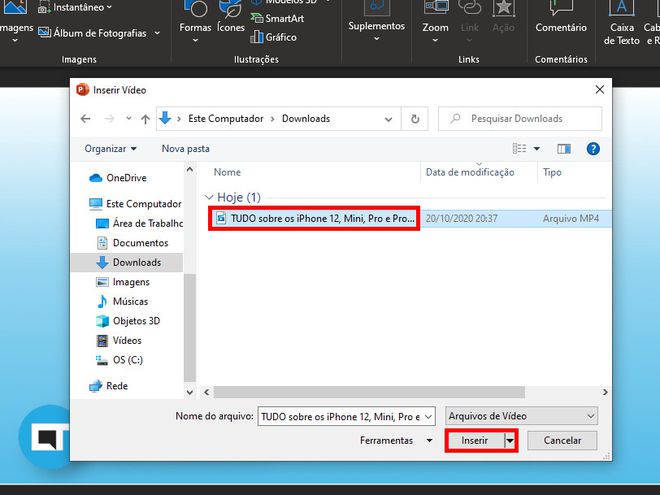This screenshot has height=495, width=660.
Task: Expand the Nome do arquivo dropdown
Action: [428, 417]
